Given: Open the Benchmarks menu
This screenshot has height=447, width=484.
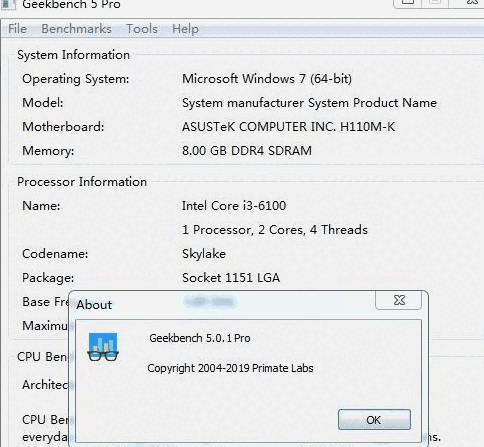Looking at the screenshot, I should (76, 29).
